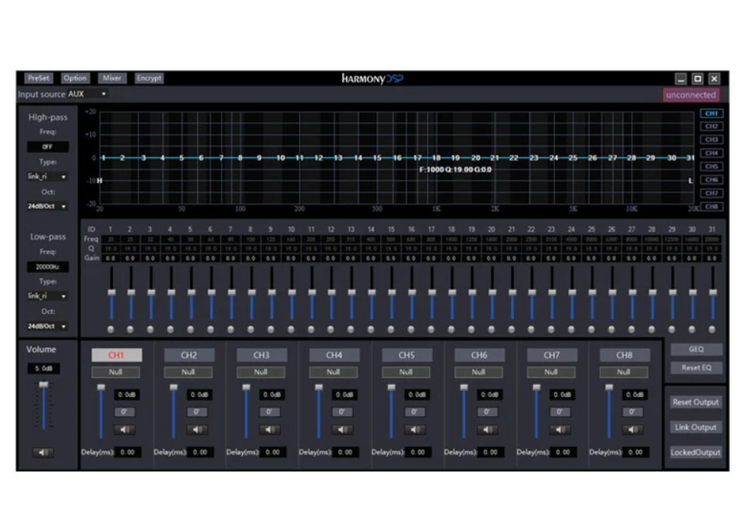Open High-pass Oct 24dB/Oct dropdown
The width and height of the screenshot is (756, 532).
click(47, 206)
